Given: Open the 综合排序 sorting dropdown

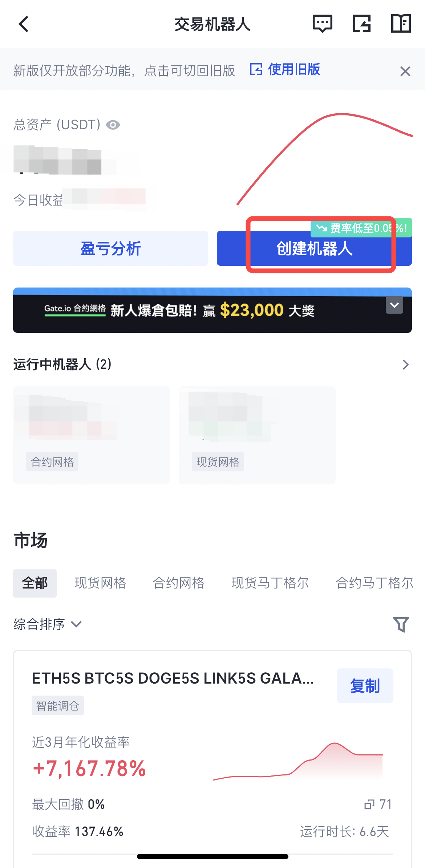Looking at the screenshot, I should [x=48, y=624].
